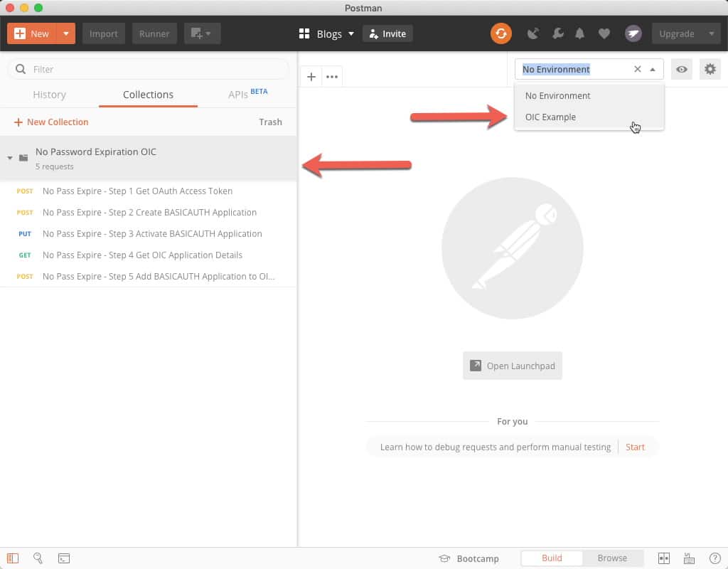Open the sync status icon in header
The width and height of the screenshot is (728, 569).
pyautogui.click(x=502, y=33)
